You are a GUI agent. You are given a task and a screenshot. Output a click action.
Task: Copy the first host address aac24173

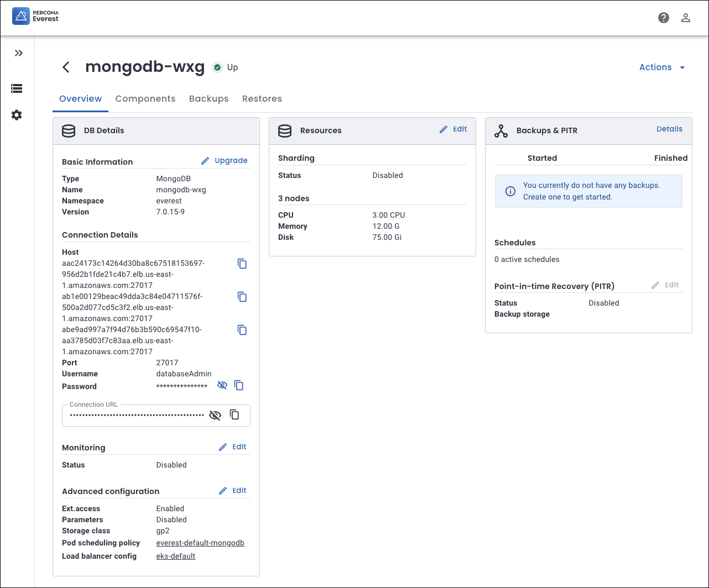click(242, 264)
